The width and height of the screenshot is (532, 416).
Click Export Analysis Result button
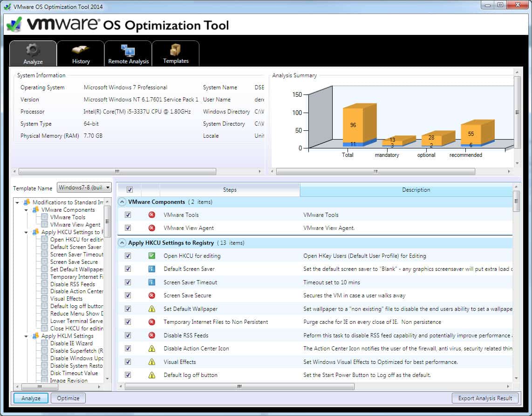[485, 398]
